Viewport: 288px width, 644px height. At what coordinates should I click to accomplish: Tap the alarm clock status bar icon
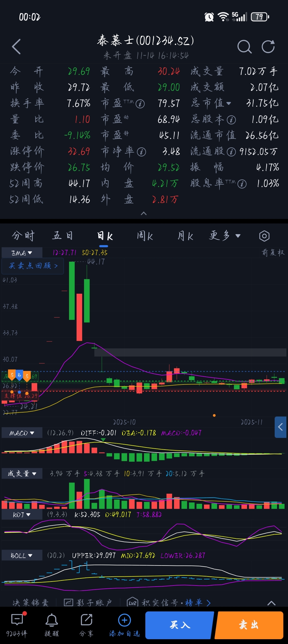tap(209, 17)
